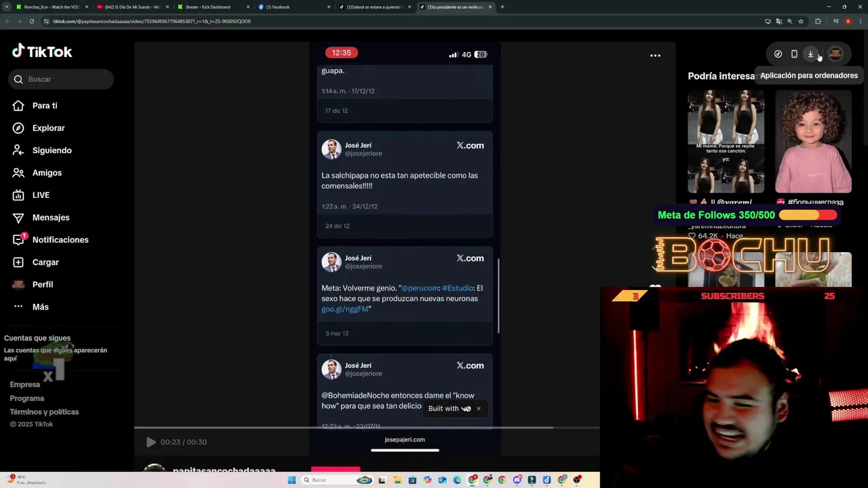Focus the Buscar search field in TikTok
868x488 pixels.
(x=61, y=79)
